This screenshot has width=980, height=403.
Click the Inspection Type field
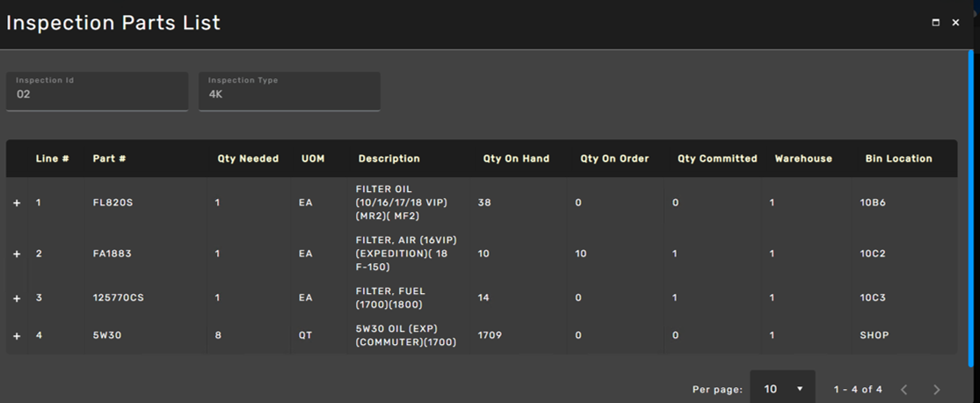click(x=289, y=92)
